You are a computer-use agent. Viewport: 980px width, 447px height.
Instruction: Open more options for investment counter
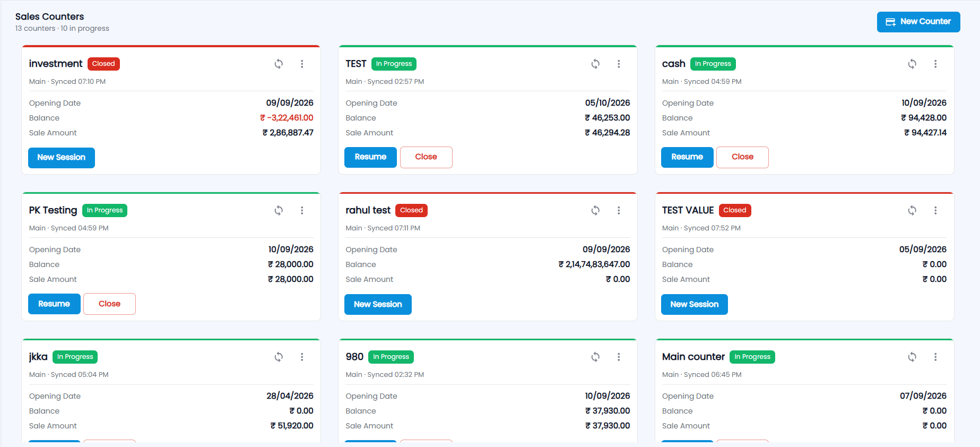[x=302, y=64]
